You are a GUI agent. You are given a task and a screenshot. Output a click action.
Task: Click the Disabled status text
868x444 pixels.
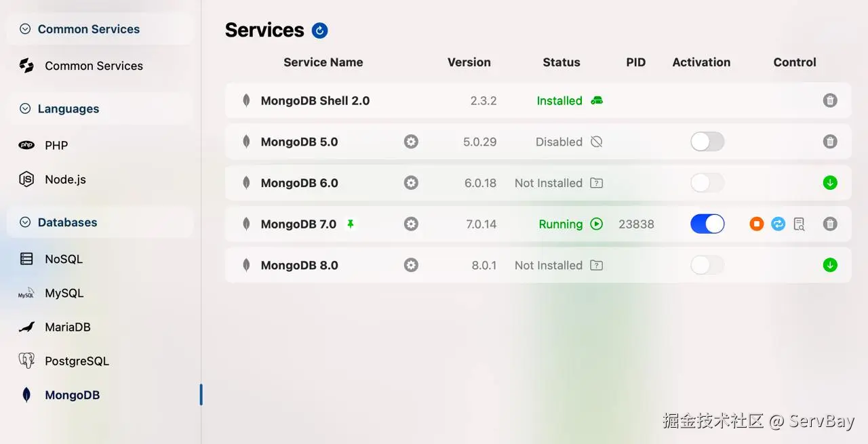tap(559, 142)
